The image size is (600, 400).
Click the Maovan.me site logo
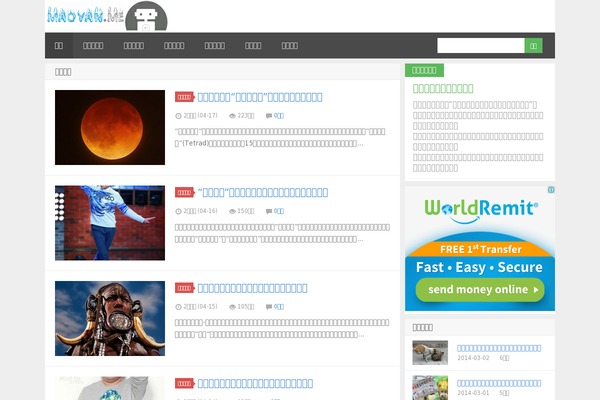pos(85,15)
